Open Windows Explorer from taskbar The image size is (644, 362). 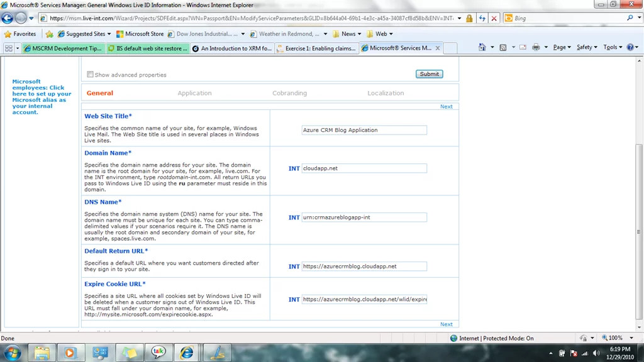pos(42,353)
